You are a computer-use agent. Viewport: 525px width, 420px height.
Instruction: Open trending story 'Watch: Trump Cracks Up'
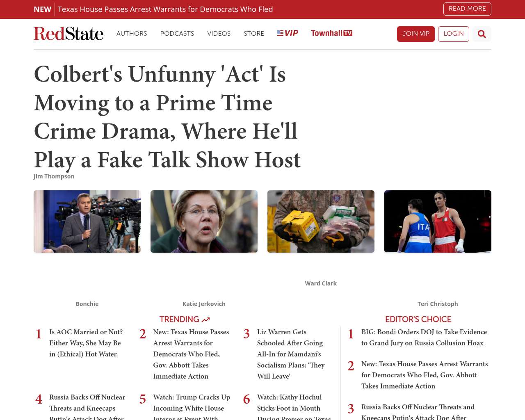192,406
